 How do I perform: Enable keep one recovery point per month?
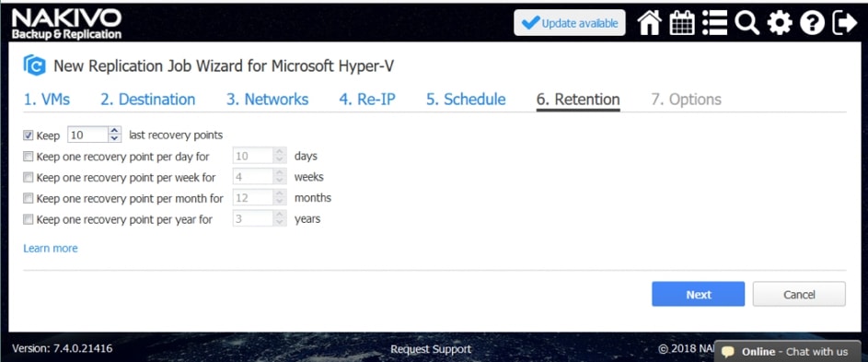pos(29,198)
